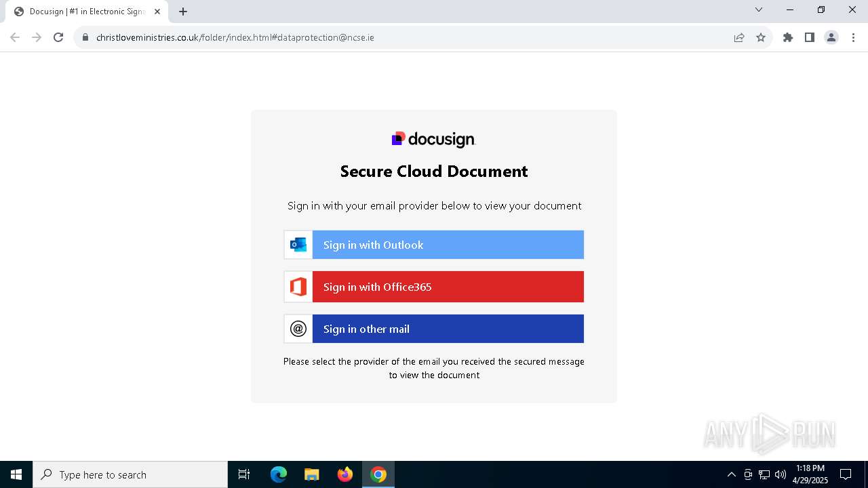Bookmark this tab with the star icon
Image resolution: width=868 pixels, height=488 pixels.
(x=761, y=37)
